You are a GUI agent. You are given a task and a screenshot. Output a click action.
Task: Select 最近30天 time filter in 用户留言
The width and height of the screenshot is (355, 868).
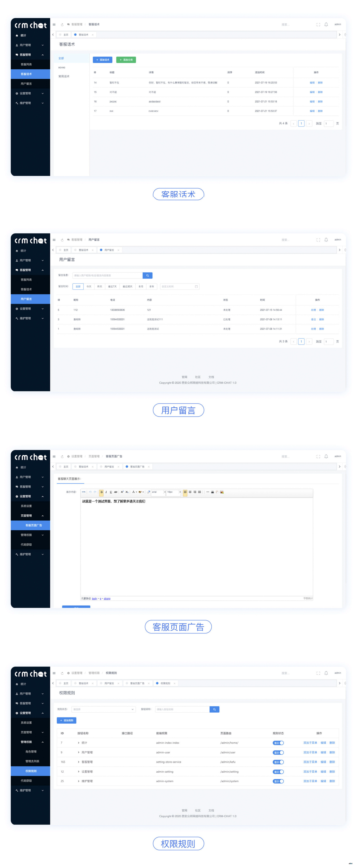(x=127, y=286)
